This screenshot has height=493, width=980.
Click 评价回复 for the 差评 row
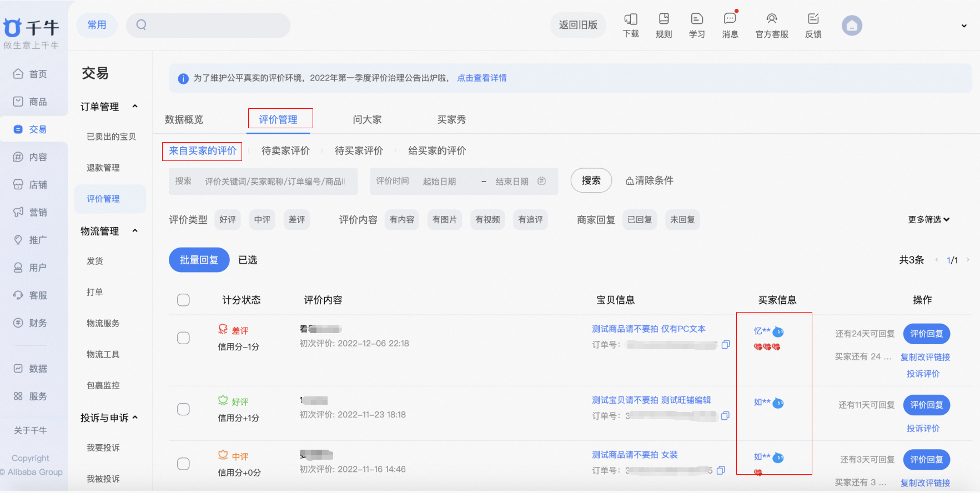(x=927, y=334)
